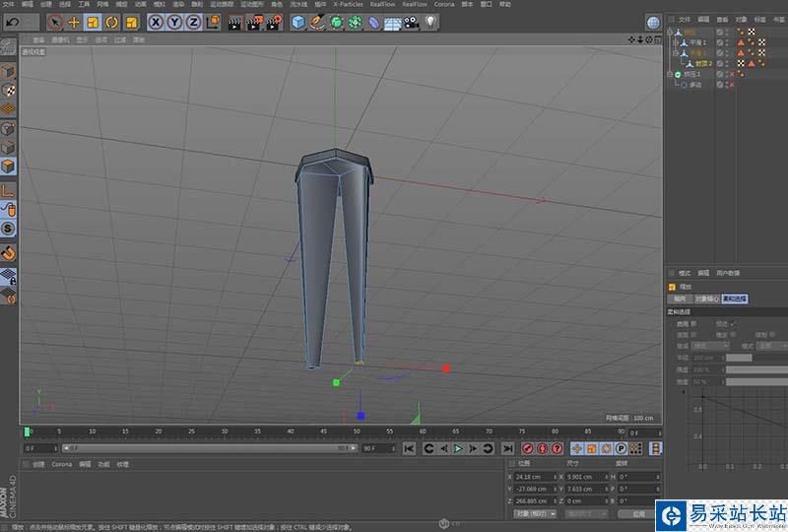The image size is (788, 532).
Task: Open the 对象(相对) coordinate mode dropdown
Action: 533,513
